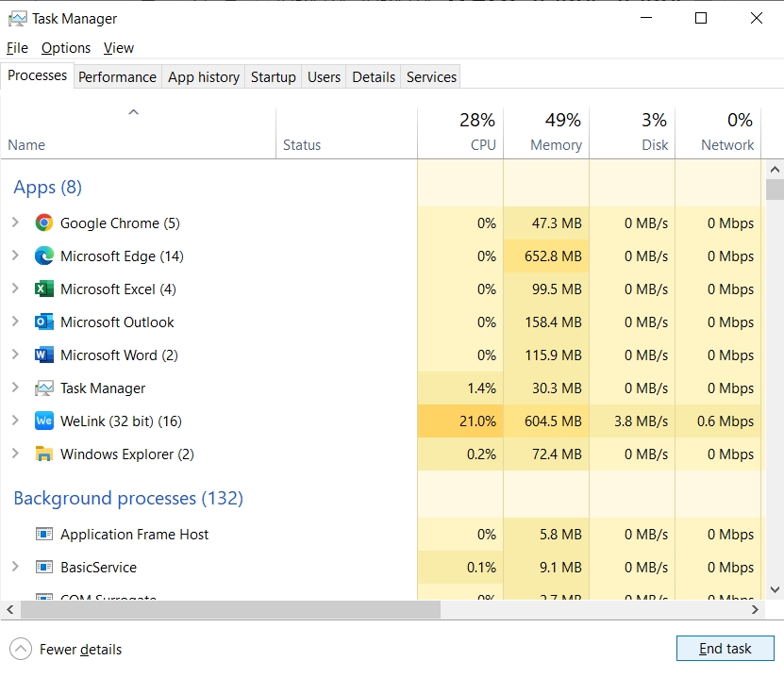This screenshot has height=677, width=784.
Task: Click the Windows Explorer folder icon
Action: coord(44,454)
